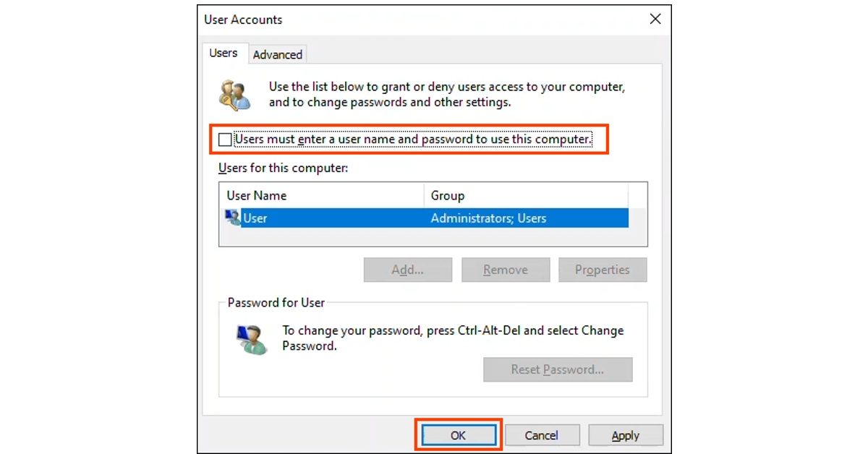The height and width of the screenshot is (454, 868).
Task: Click the User Name column header
Action: pos(256,195)
